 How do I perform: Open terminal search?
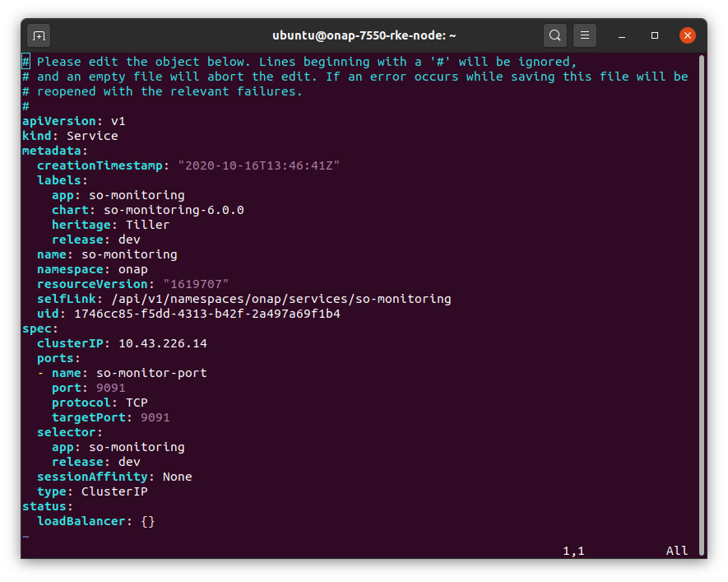coord(554,35)
